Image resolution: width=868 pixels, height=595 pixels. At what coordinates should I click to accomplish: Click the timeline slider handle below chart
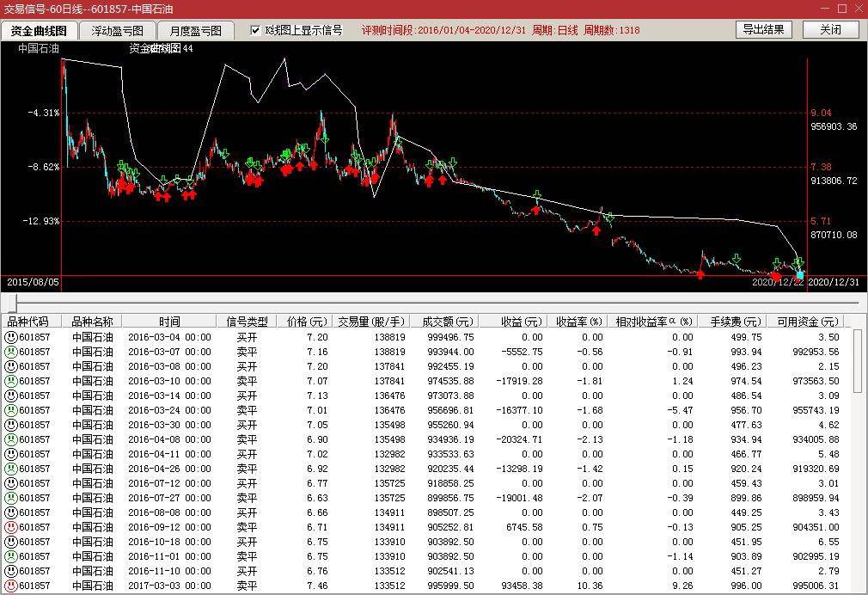pyautogui.click(x=12, y=303)
